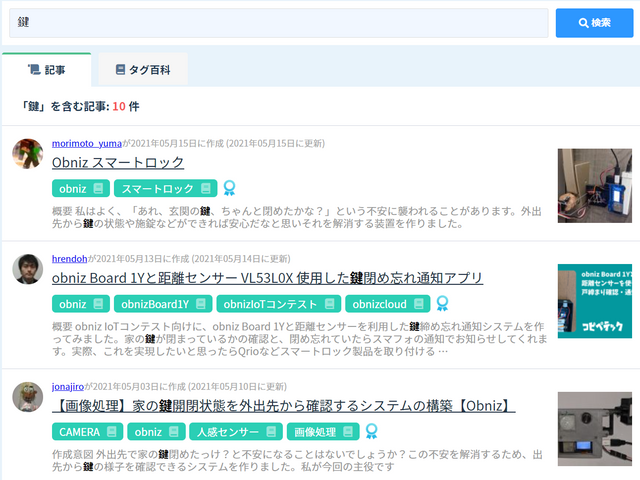Screen dimensions: 640x480
Task: Click book icon in hrendoh's obniz tag
Action: 98,304
